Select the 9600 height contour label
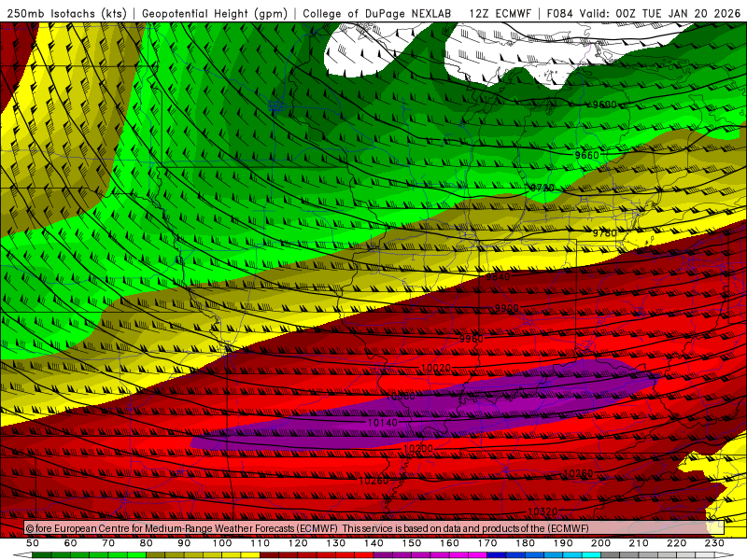 click(x=604, y=105)
